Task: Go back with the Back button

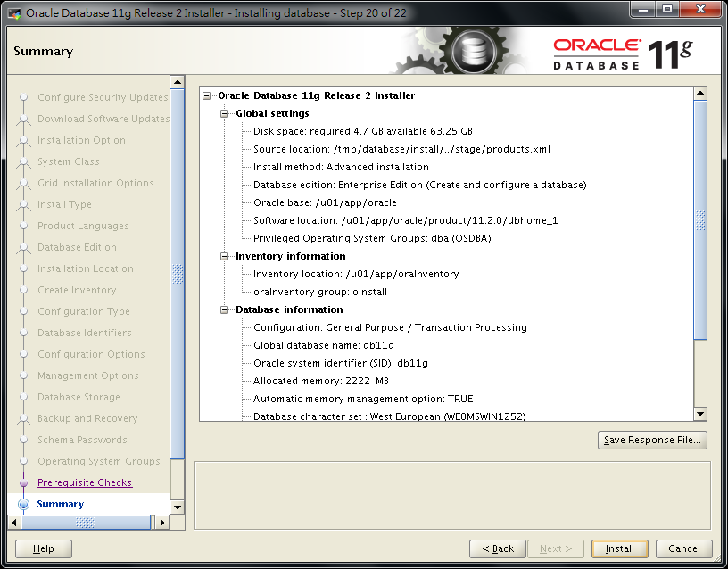Action: click(497, 548)
